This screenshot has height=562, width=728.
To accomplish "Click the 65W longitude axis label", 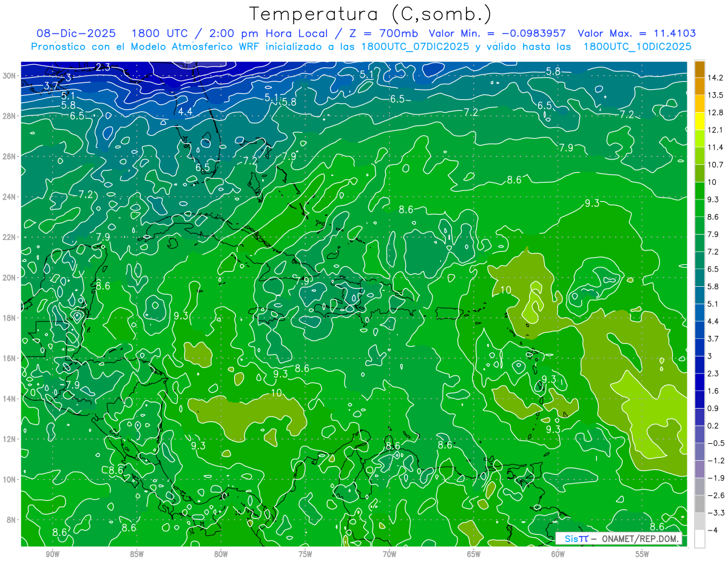I will pyautogui.click(x=474, y=554).
